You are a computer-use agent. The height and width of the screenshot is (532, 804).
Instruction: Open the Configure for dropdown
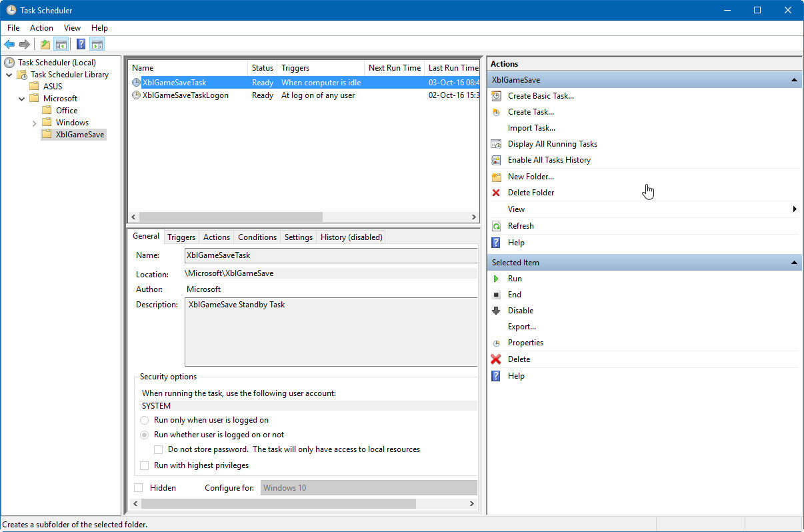[369, 488]
